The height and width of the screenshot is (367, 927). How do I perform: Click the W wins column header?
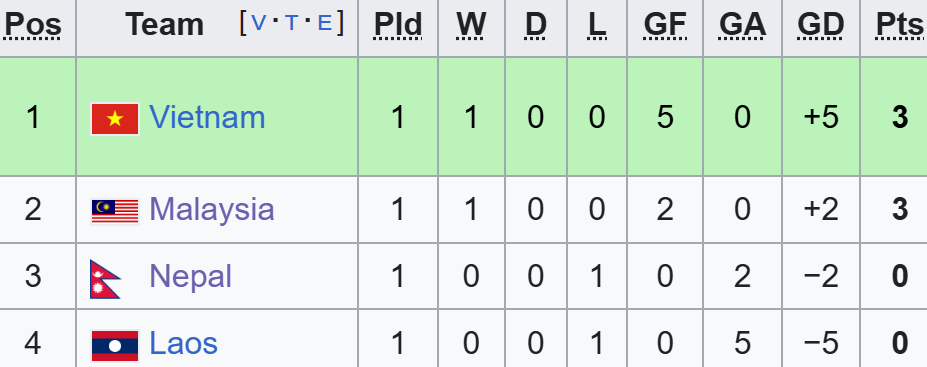point(471,25)
